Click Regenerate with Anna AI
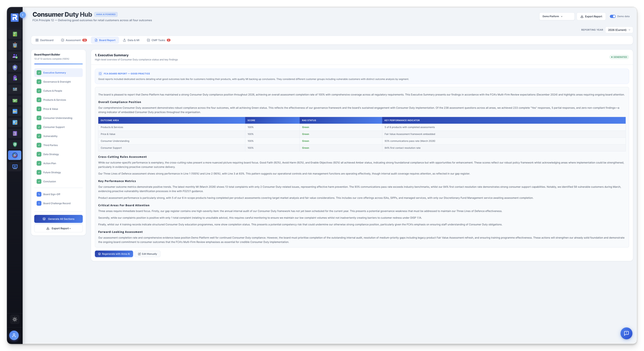The image size is (644, 351). (x=114, y=254)
